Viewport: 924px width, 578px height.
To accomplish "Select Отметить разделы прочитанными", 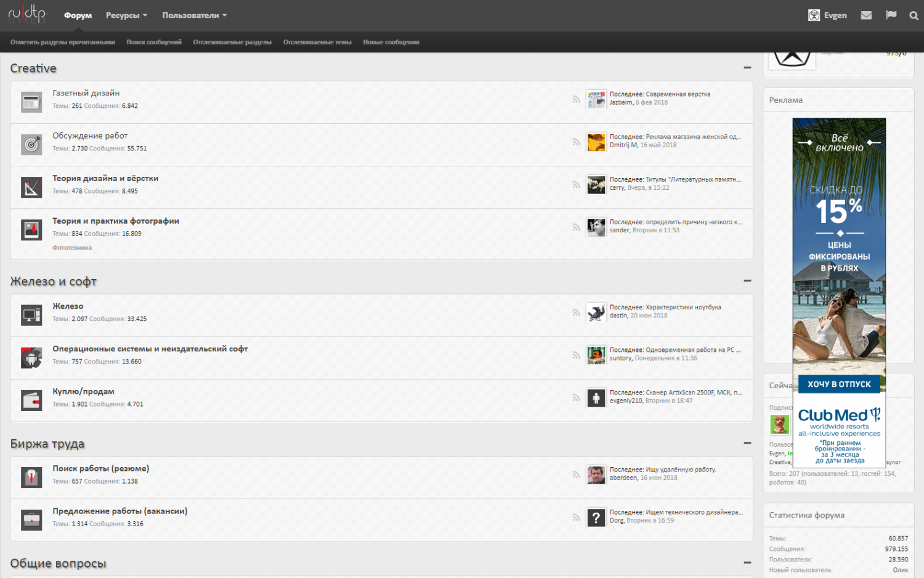I will [63, 42].
